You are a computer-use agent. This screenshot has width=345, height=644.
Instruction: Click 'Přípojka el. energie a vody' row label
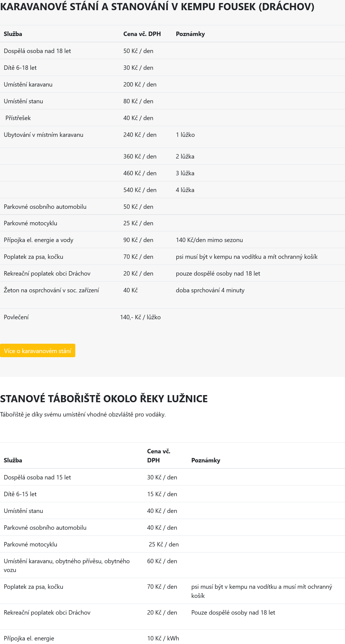point(38,240)
